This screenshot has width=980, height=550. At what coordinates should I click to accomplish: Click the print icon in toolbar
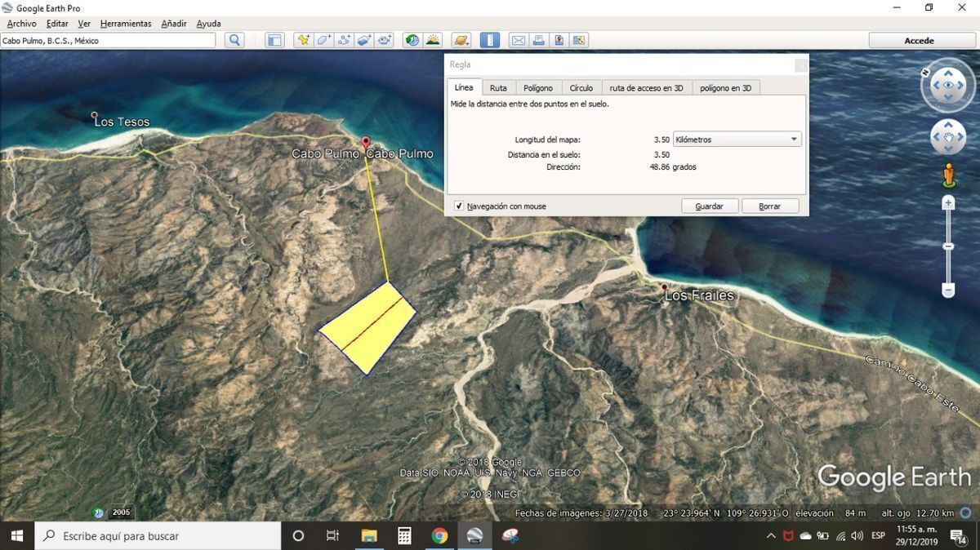point(539,40)
